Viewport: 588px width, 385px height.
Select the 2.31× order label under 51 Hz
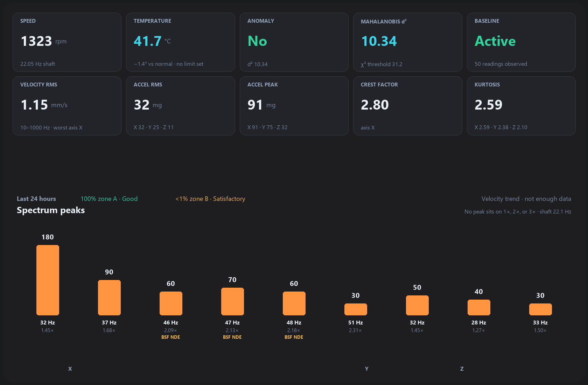click(355, 330)
